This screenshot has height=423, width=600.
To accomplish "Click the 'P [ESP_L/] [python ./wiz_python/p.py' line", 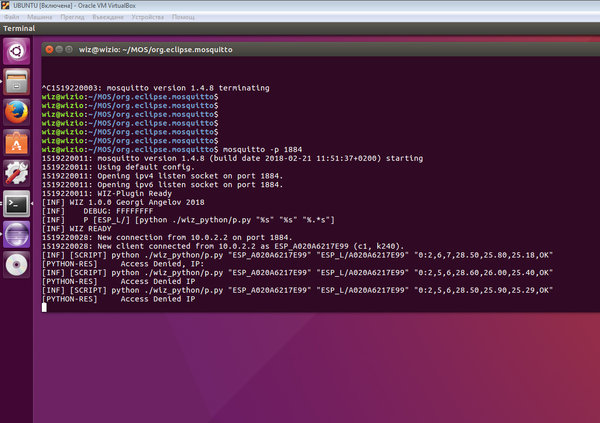I will point(188,220).
